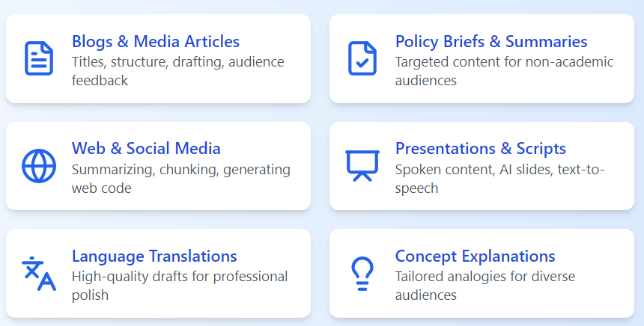Open the Policy Briefs & Summaries heading
644x326 pixels.
491,41
